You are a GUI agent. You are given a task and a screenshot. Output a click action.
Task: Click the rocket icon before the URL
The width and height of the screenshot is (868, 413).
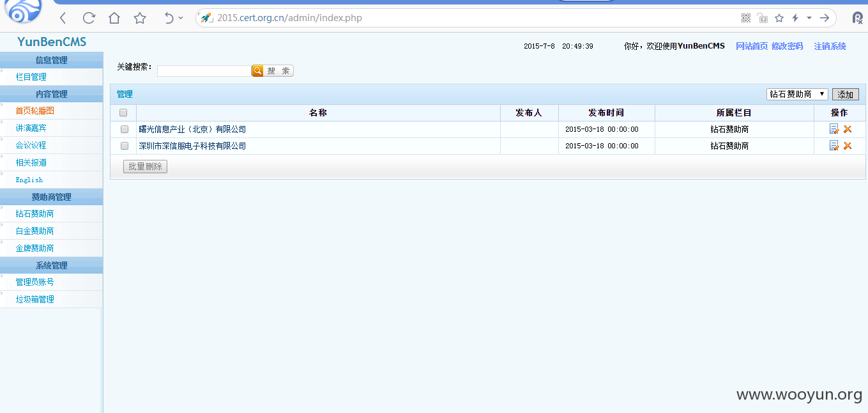[x=206, y=18]
